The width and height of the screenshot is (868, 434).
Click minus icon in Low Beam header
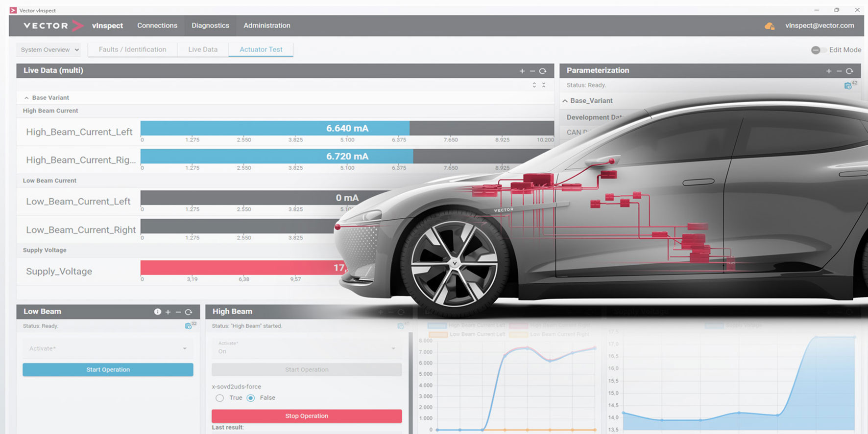click(x=178, y=312)
